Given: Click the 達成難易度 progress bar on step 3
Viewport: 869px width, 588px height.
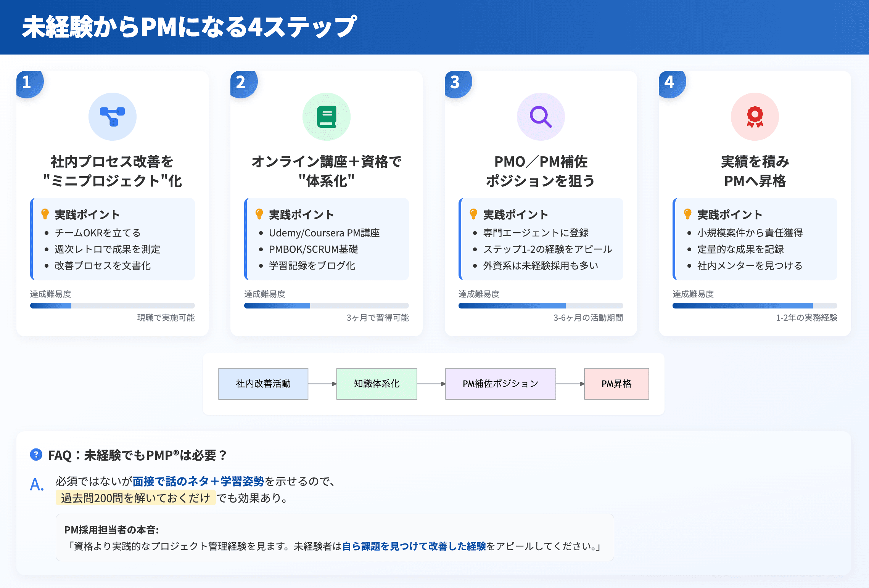Looking at the screenshot, I should 541,305.
